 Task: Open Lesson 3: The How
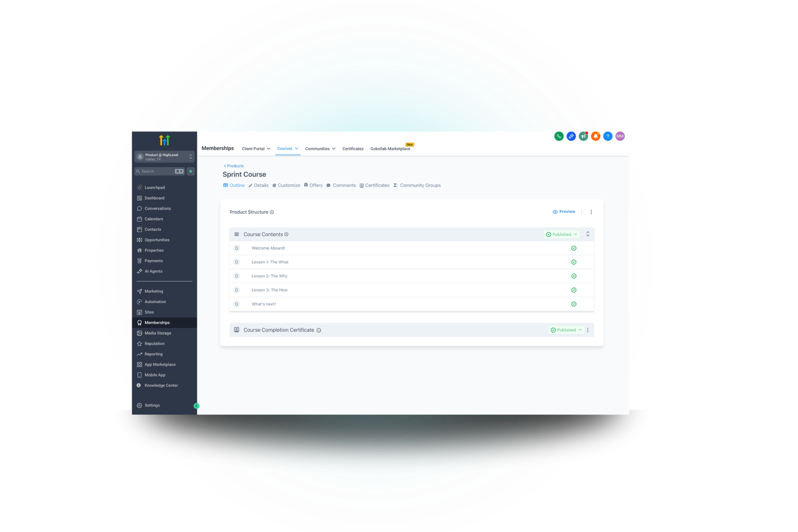[x=269, y=290]
